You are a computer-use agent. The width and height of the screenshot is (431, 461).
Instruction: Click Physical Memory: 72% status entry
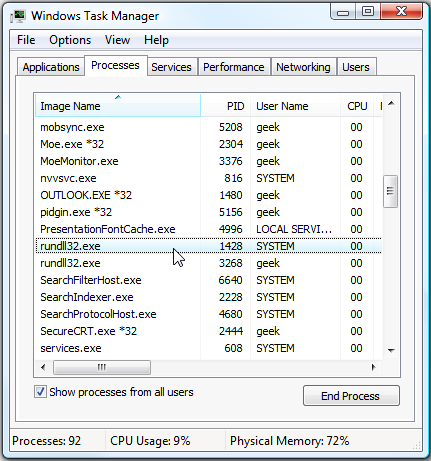[x=290, y=441]
